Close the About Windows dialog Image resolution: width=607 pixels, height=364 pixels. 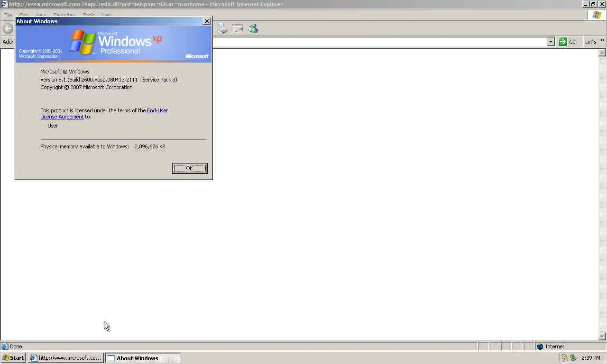207,21
